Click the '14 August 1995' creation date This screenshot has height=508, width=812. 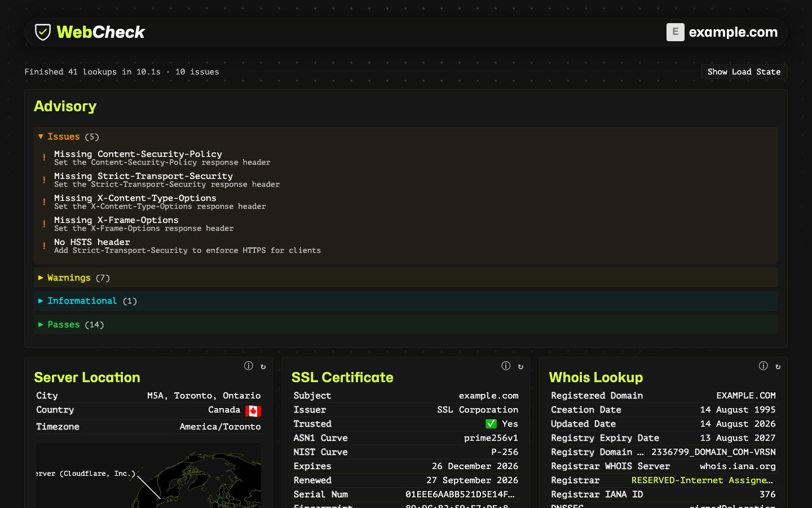(x=738, y=410)
